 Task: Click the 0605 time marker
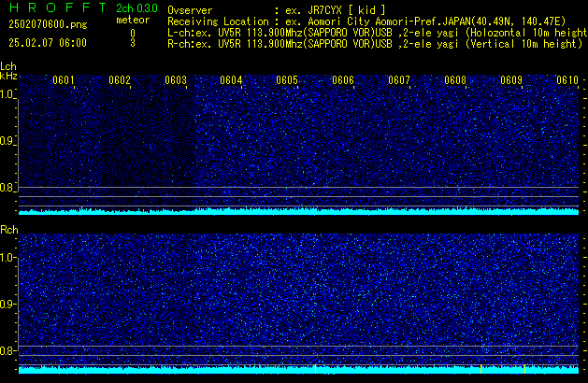click(287, 80)
